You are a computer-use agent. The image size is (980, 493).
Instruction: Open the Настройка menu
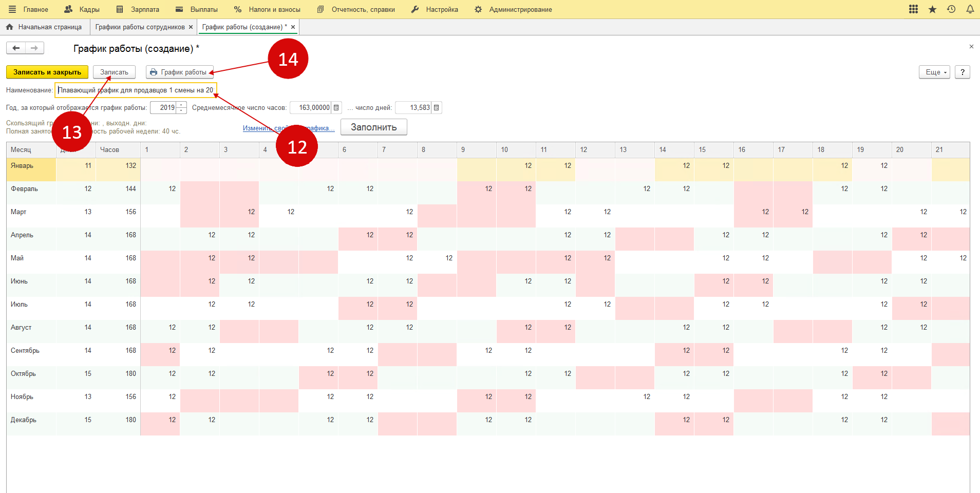pos(435,9)
